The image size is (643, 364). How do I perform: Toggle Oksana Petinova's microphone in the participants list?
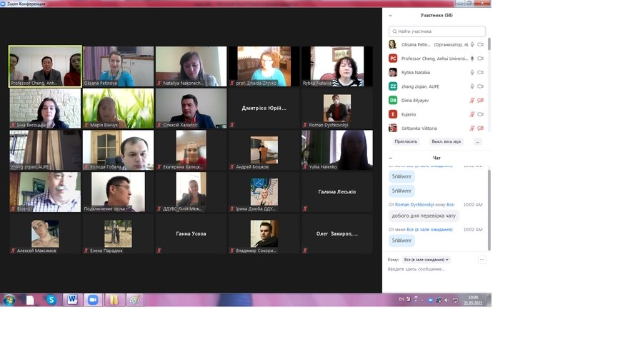click(x=472, y=45)
